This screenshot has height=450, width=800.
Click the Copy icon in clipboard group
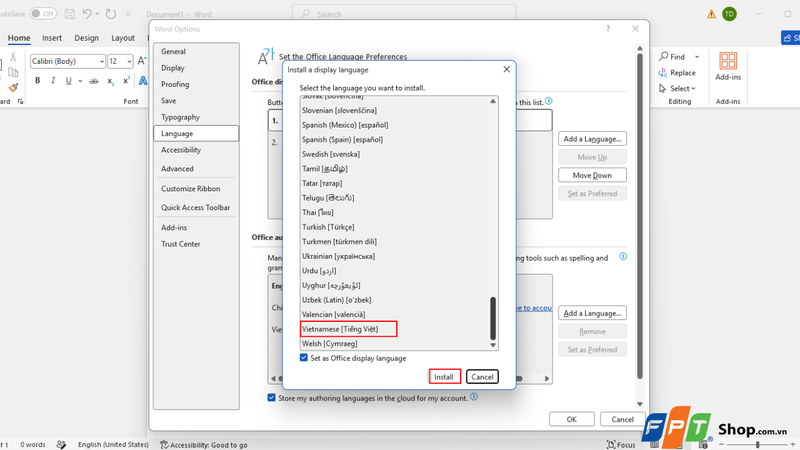(x=13, y=72)
